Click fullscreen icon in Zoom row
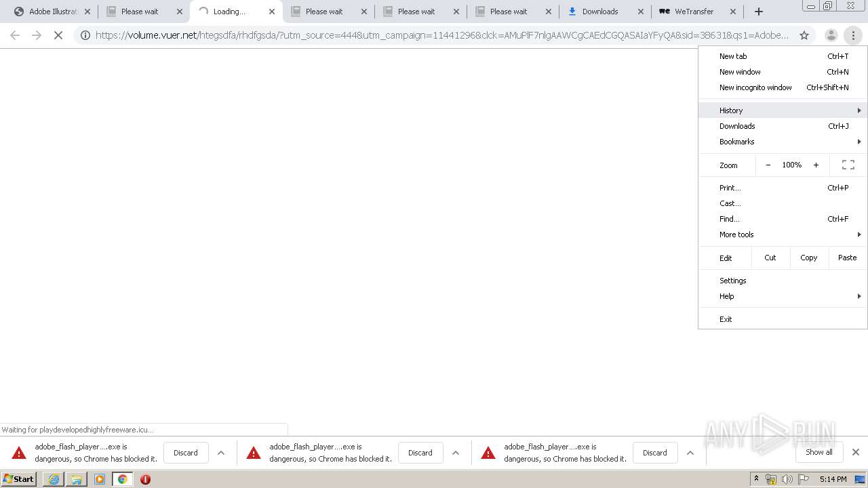868x488 pixels. click(x=848, y=165)
